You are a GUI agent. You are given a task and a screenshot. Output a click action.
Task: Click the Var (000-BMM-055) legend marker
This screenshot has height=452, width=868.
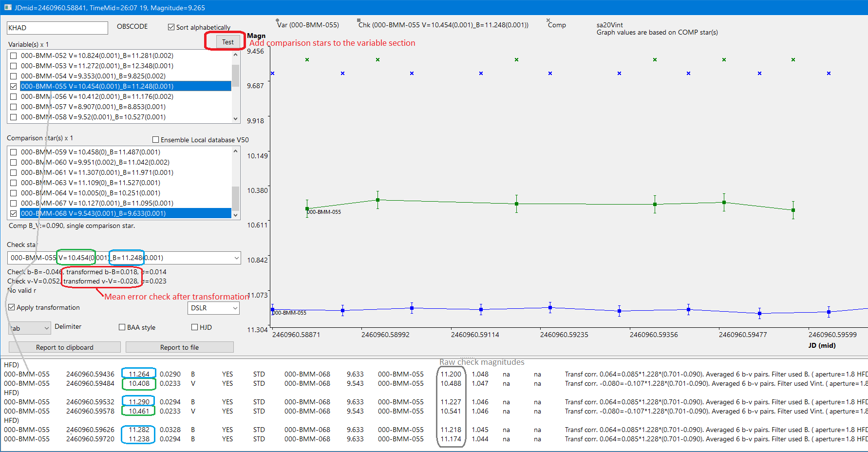pos(278,20)
